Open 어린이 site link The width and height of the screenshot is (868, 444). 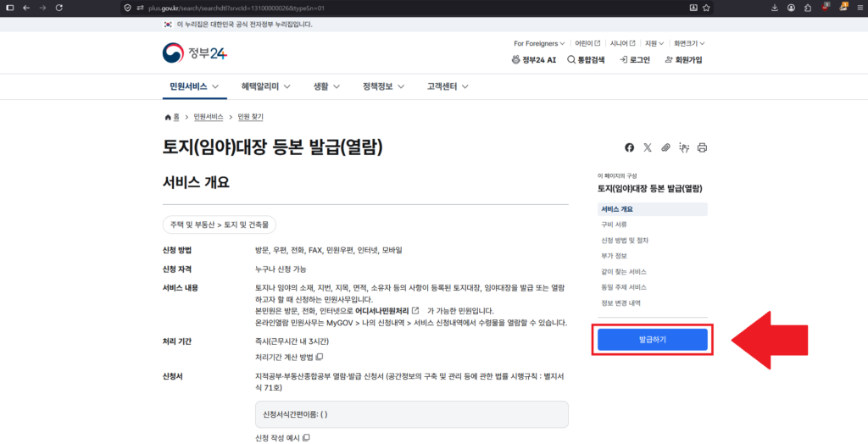(587, 43)
